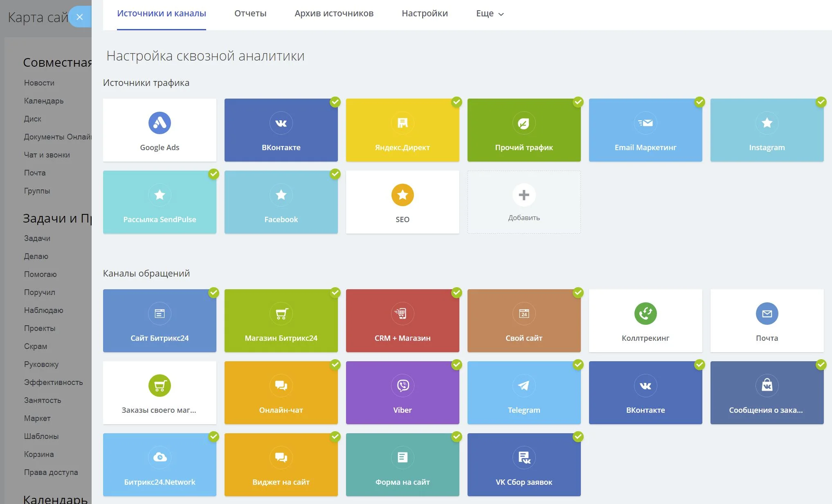Click the Свой сайт calendar icon
832x504 pixels.
click(x=524, y=313)
